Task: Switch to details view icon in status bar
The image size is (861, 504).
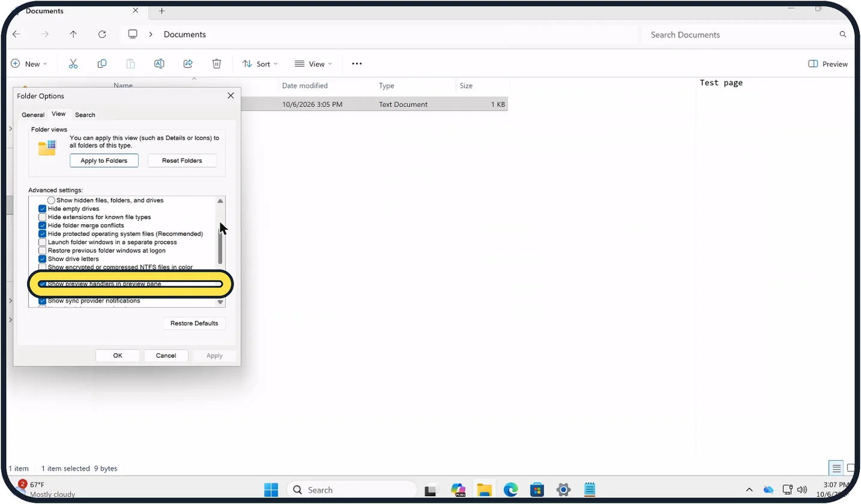Action: (835, 468)
